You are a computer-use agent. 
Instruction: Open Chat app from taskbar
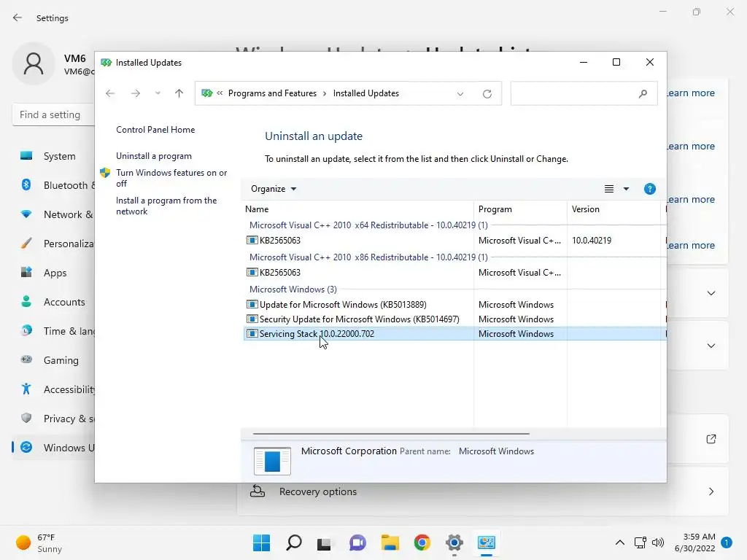pyautogui.click(x=357, y=542)
